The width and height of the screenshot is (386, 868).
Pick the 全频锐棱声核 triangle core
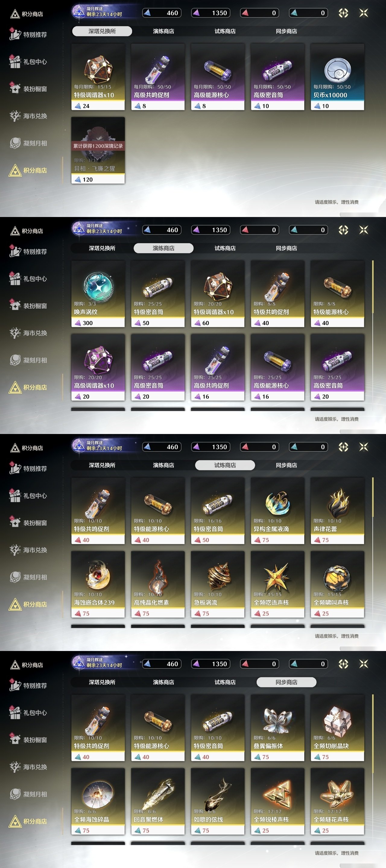277,801
